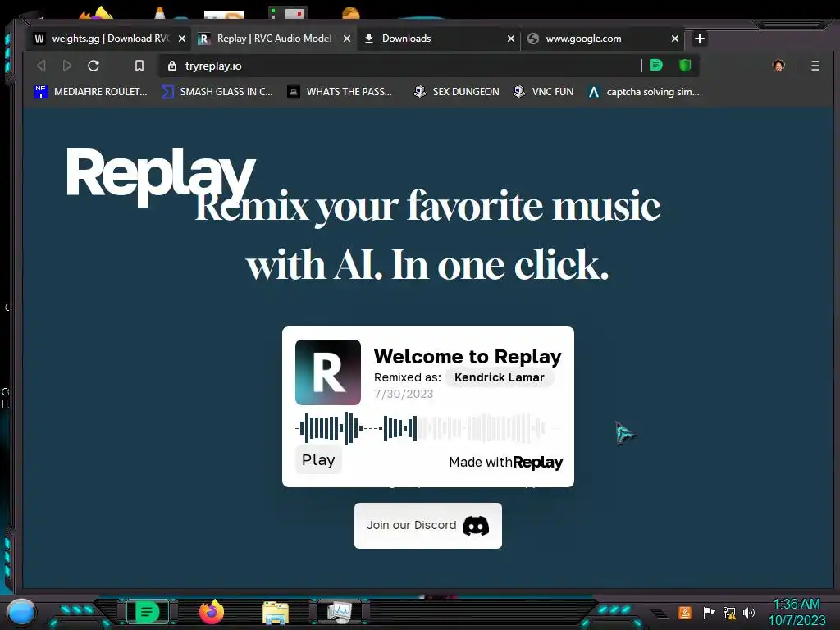Bookmark this page icon

point(139,66)
